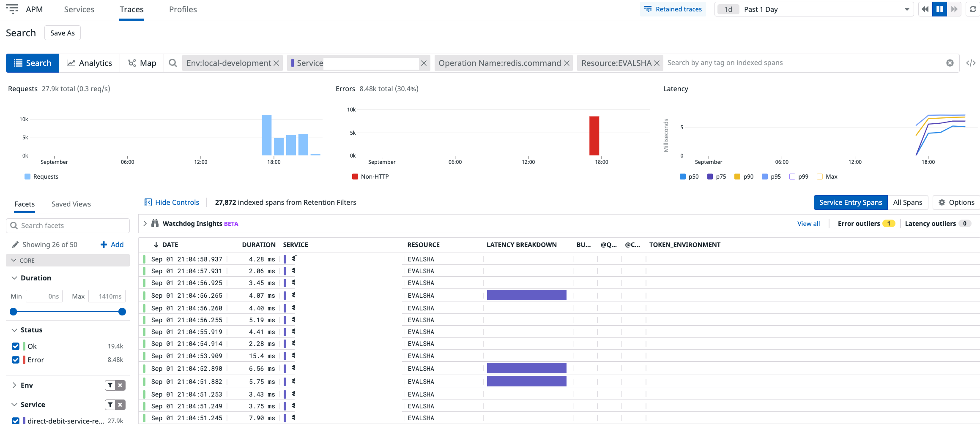Clear the whole search query icon
The width and height of the screenshot is (980, 424).
(950, 63)
